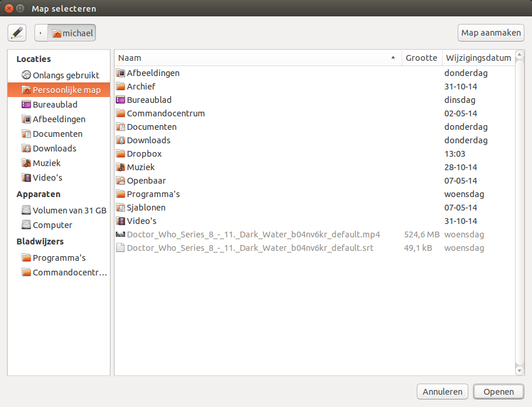Click the pencil icon to type a path
The width and height of the screenshot is (532, 407).
click(x=17, y=33)
